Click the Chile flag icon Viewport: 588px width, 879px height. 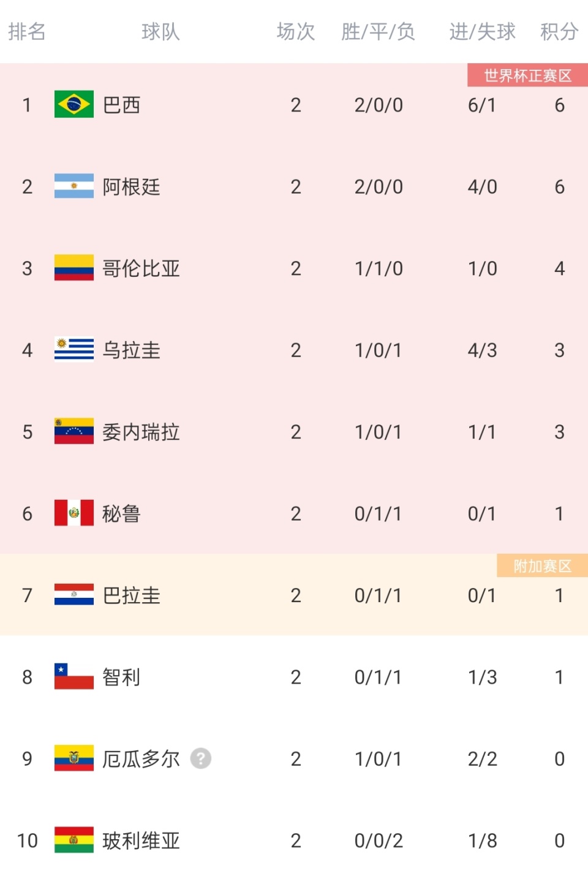pyautogui.click(x=73, y=677)
